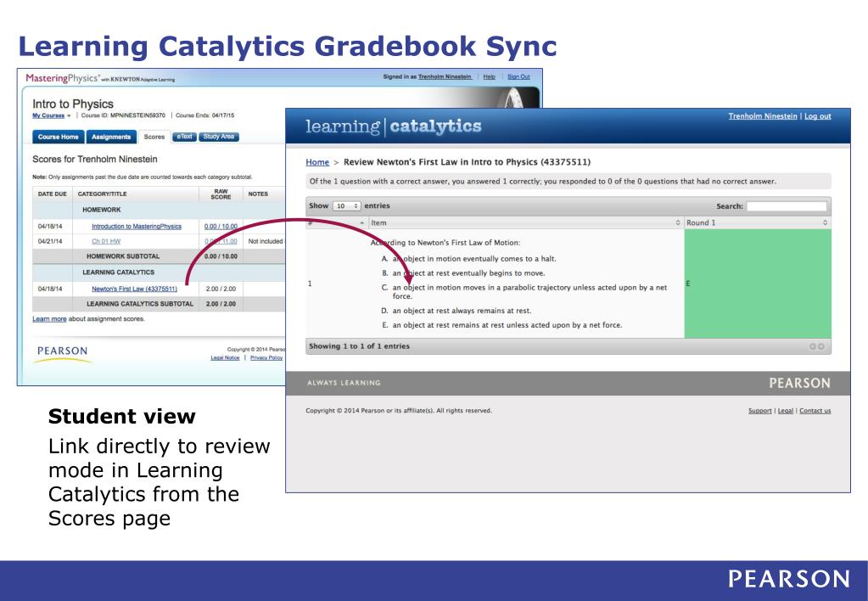The height and width of the screenshot is (601, 868).
Task: Focus the Search input field
Action: pyautogui.click(x=787, y=206)
